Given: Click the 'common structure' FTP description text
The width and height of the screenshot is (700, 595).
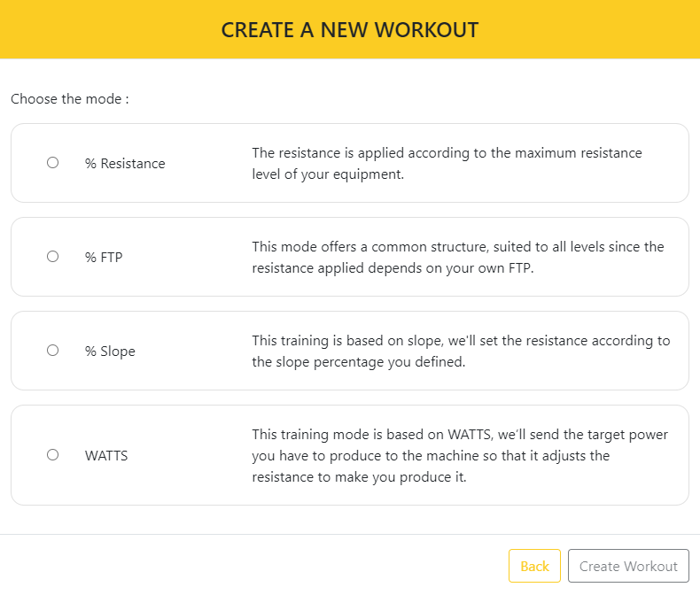Looking at the screenshot, I should tap(458, 258).
